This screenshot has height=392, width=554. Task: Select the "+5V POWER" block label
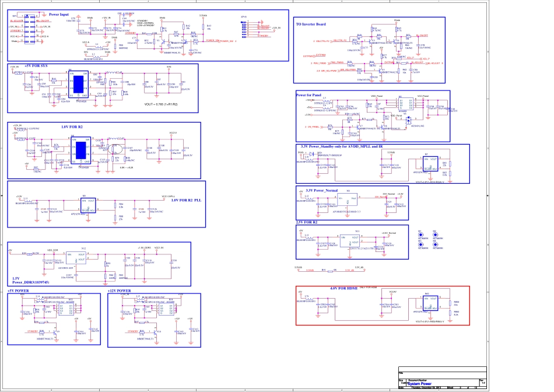point(18,290)
